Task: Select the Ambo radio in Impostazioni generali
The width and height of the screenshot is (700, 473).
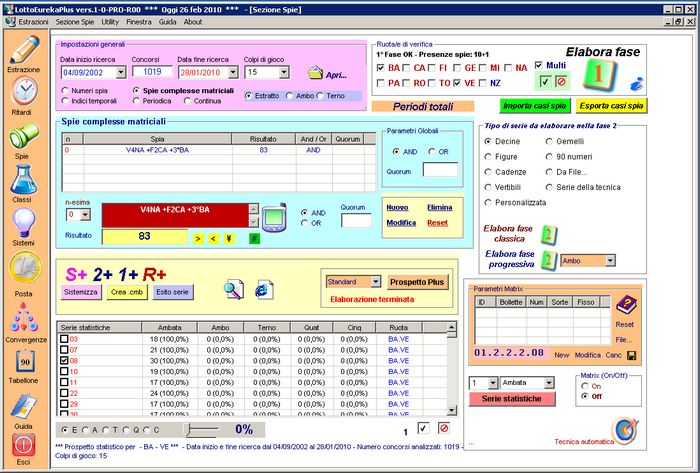Action: tap(289, 96)
